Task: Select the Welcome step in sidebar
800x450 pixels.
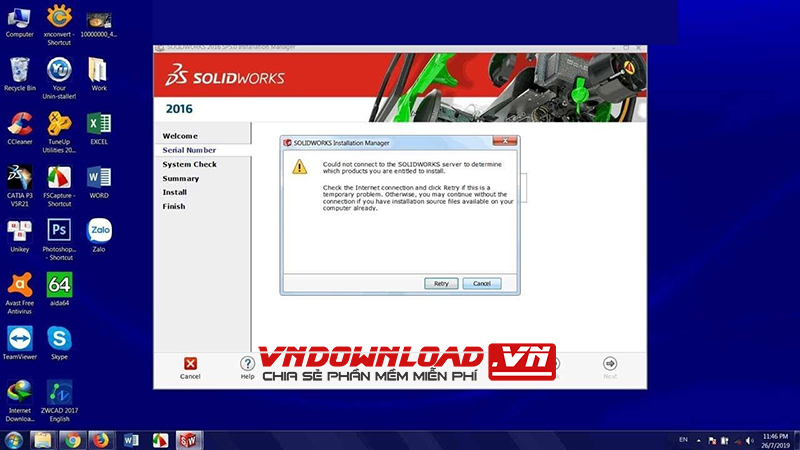Action: [x=181, y=136]
